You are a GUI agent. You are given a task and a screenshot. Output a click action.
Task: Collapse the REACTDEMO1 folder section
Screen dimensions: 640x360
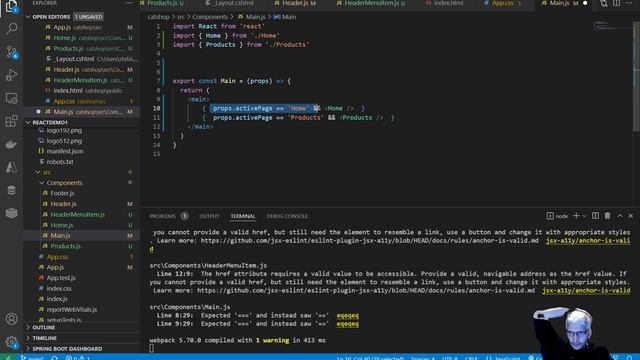(x=28, y=122)
